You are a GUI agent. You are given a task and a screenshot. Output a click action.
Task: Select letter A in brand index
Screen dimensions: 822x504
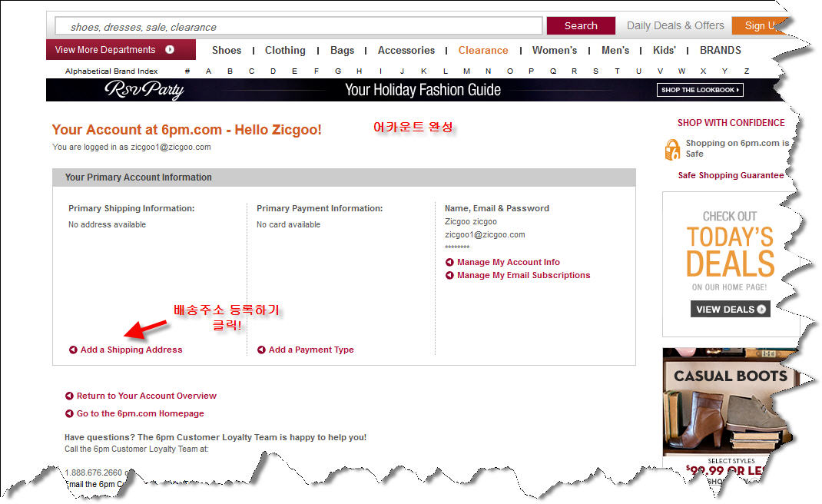(x=209, y=71)
